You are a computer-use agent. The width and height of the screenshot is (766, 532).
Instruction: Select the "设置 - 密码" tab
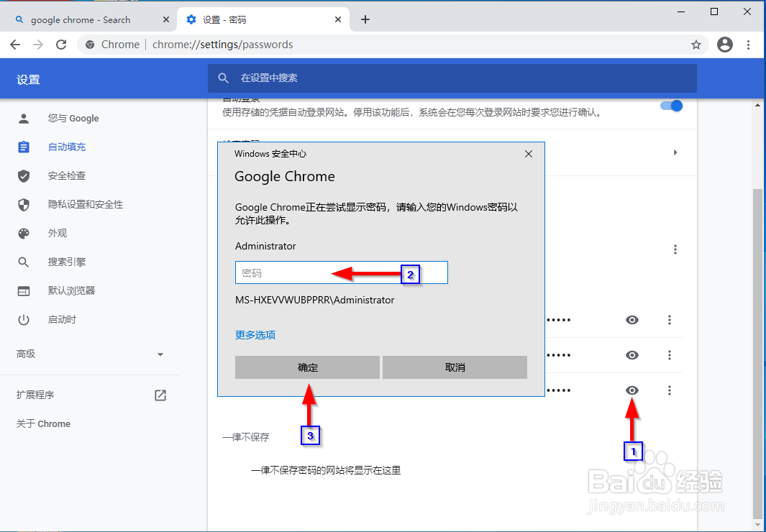pyautogui.click(x=263, y=19)
